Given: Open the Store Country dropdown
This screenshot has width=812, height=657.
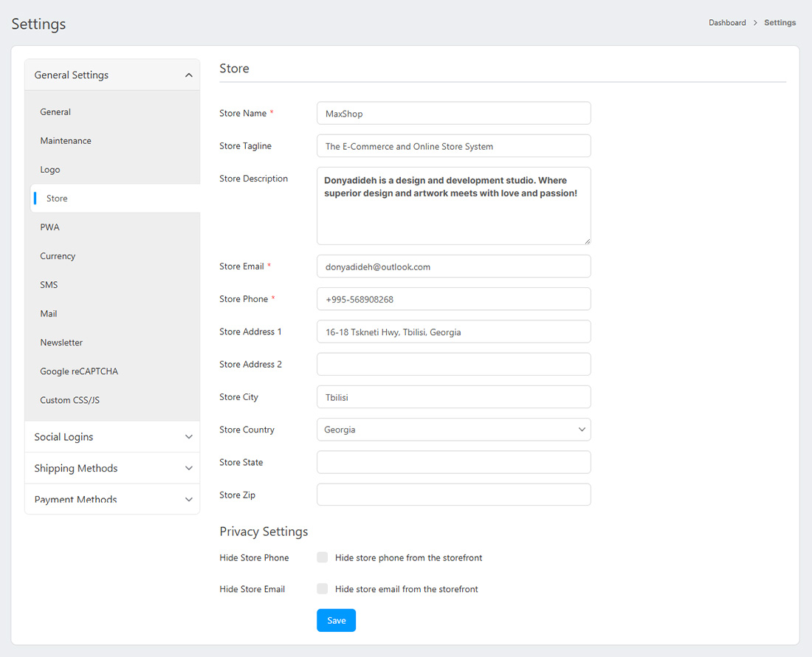Looking at the screenshot, I should click(x=453, y=430).
